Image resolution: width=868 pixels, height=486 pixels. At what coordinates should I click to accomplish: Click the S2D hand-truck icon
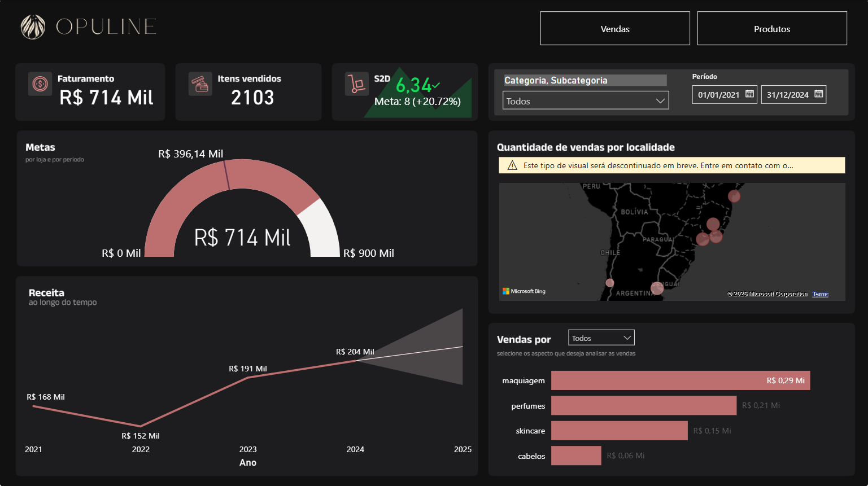click(357, 84)
